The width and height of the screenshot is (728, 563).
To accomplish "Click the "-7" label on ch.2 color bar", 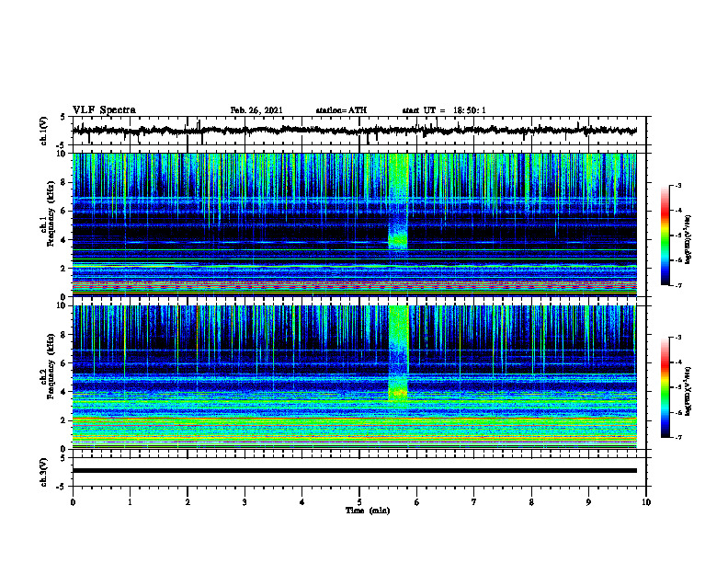I will pos(678,437).
